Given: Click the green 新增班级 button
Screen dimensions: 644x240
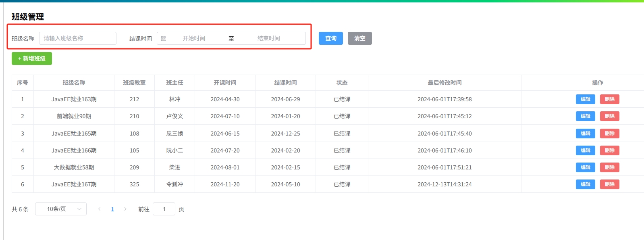Looking at the screenshot, I should pos(32,58).
